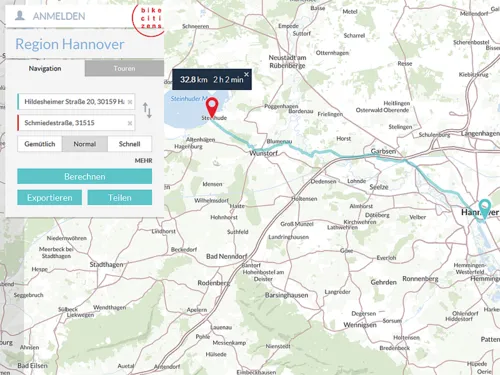Expand more options via MEHR
This screenshot has width=500, height=375.
[143, 161]
